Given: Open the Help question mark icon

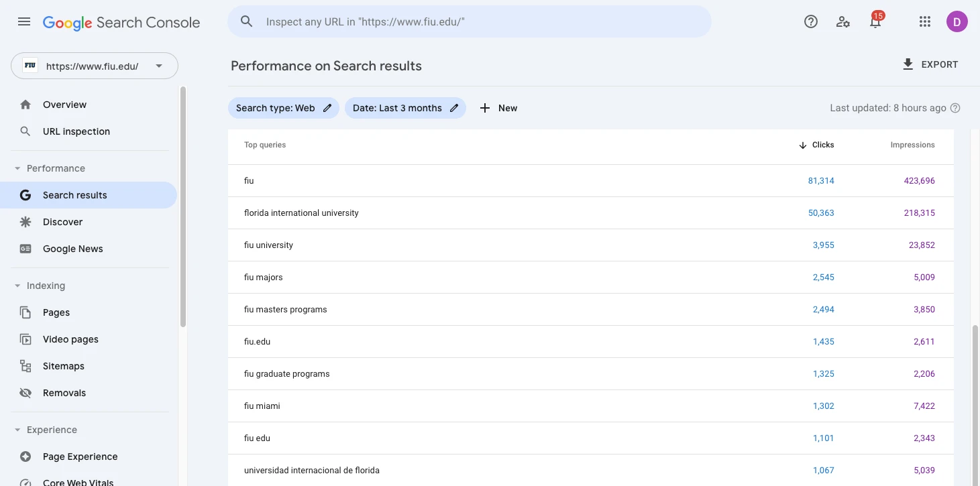Looking at the screenshot, I should point(811,21).
